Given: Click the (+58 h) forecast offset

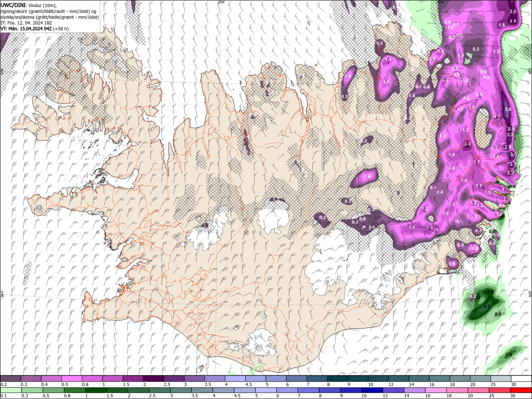Looking at the screenshot, I should 61,28.
